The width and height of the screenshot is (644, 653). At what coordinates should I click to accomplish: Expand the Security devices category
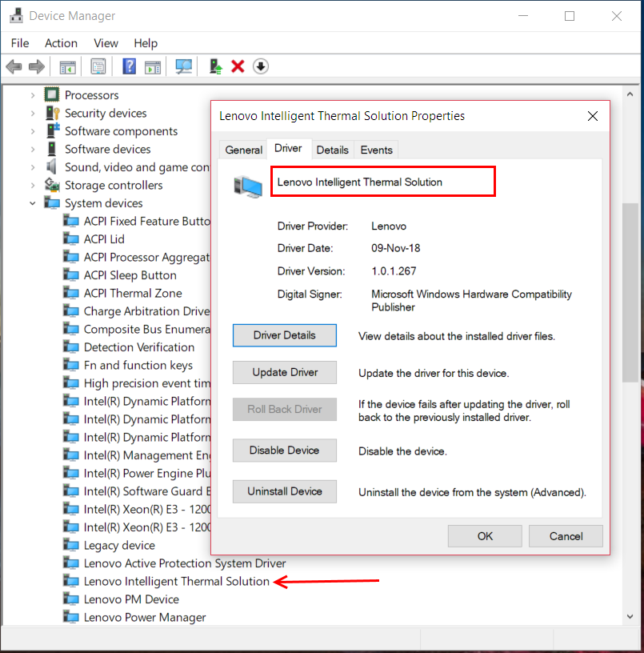click(x=33, y=114)
